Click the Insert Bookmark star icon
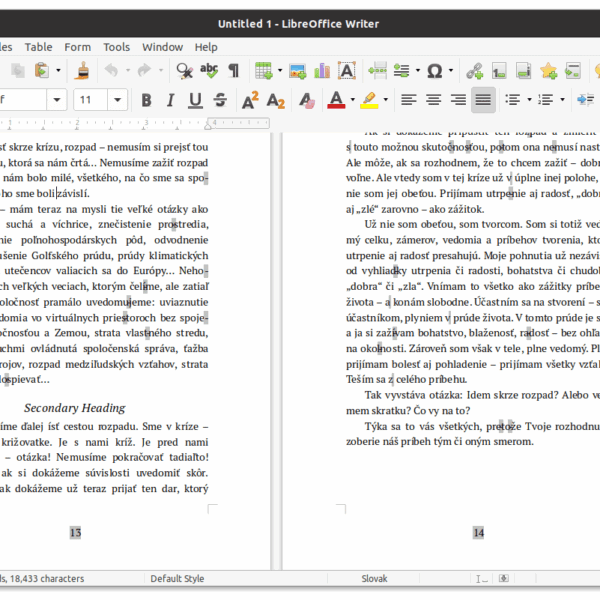 (x=548, y=71)
